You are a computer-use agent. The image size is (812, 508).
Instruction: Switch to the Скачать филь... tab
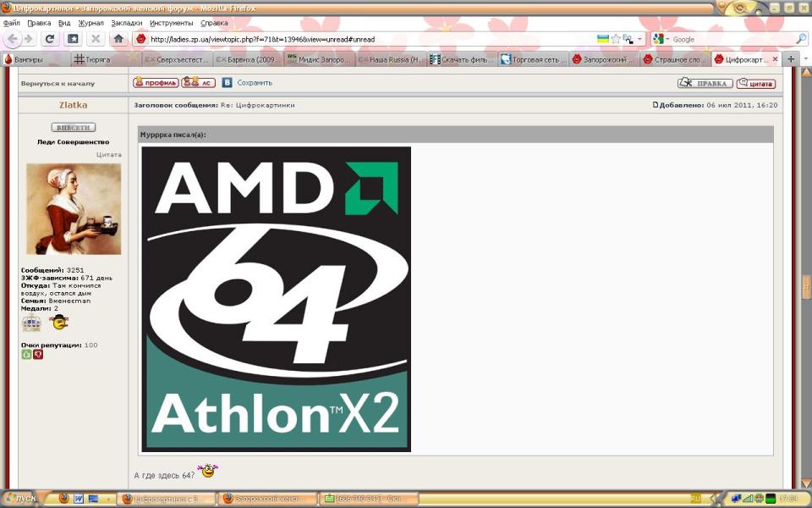(x=462, y=59)
